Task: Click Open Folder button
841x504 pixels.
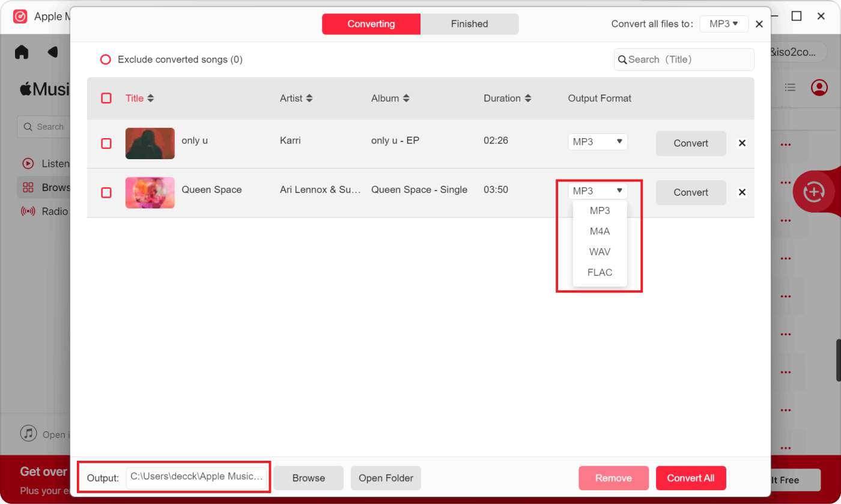Action: point(386,478)
